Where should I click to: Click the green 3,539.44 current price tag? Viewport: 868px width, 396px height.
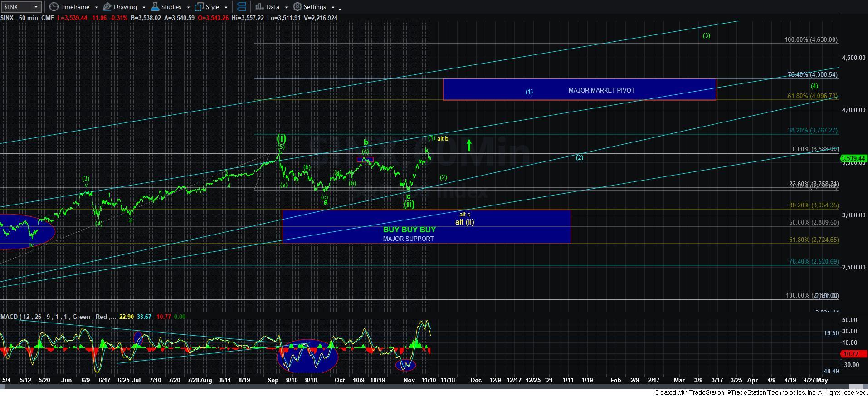pyautogui.click(x=853, y=158)
